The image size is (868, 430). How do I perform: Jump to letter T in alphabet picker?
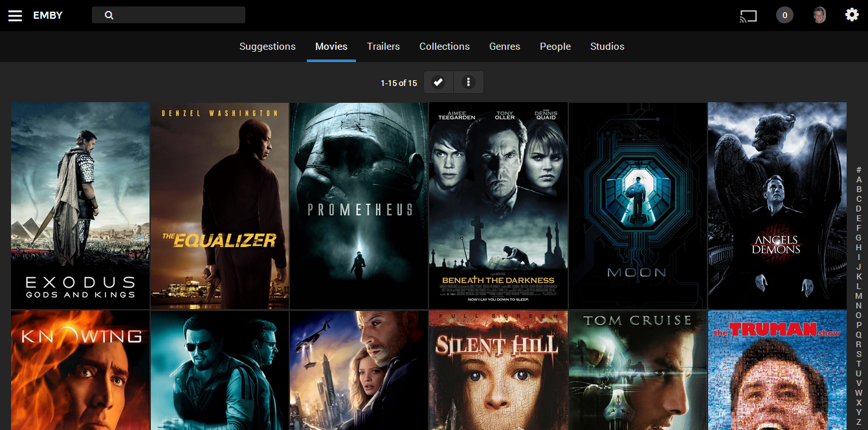859,364
